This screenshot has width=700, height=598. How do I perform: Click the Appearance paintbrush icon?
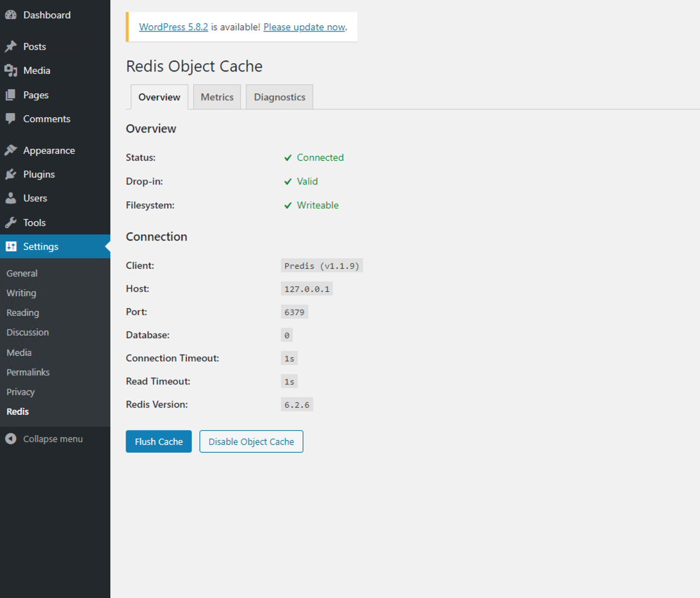pos(11,150)
